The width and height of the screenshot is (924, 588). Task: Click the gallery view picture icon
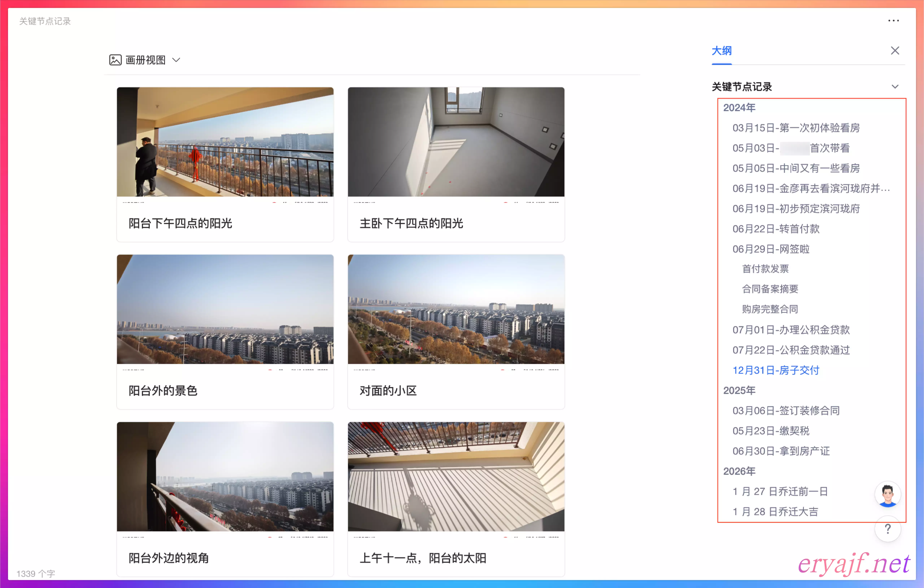(115, 60)
